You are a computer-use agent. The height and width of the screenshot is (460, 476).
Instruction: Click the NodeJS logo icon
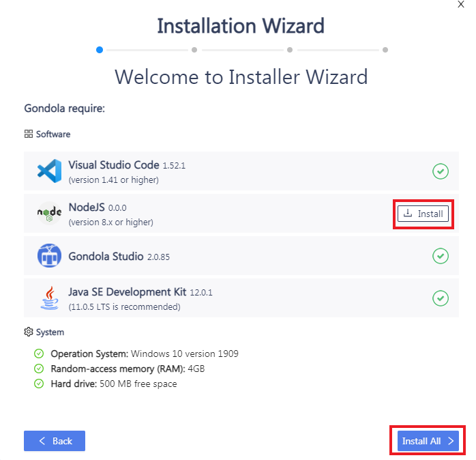pyautogui.click(x=50, y=213)
